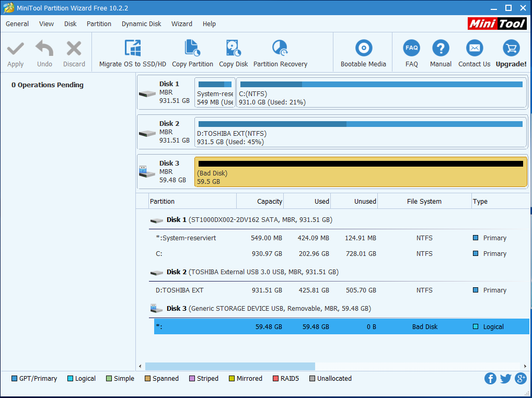Select the highlighted Bad Disk partition row
The width and height of the screenshot is (532, 398).
click(x=342, y=326)
